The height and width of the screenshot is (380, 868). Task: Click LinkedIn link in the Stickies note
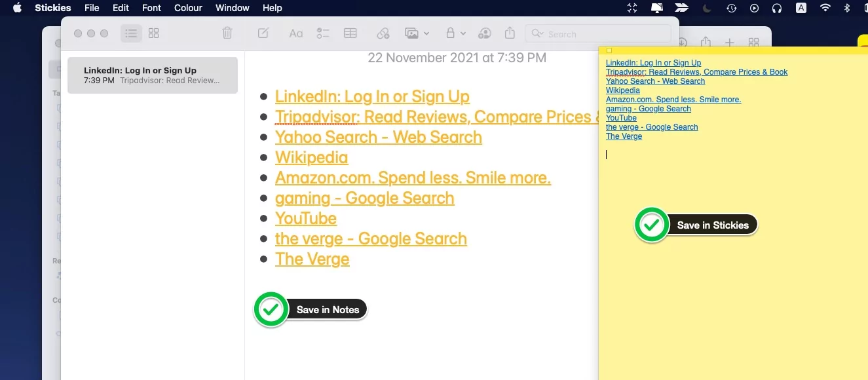click(x=653, y=63)
